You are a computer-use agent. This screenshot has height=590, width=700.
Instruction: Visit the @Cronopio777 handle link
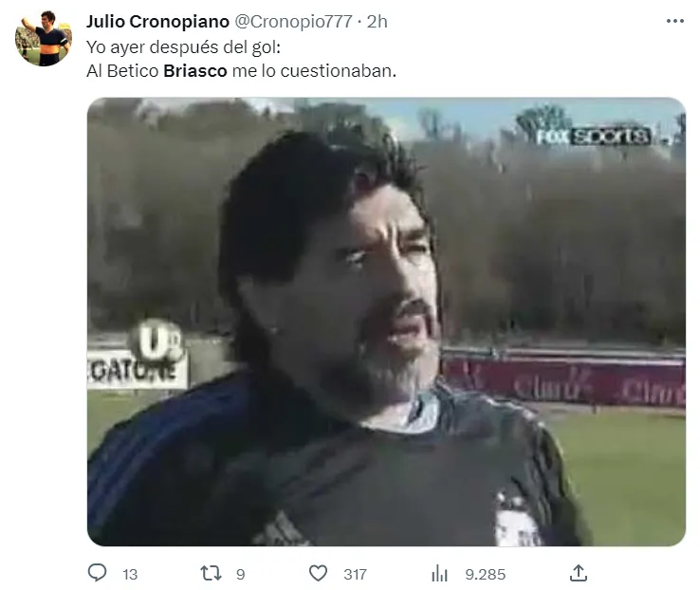tap(293, 22)
